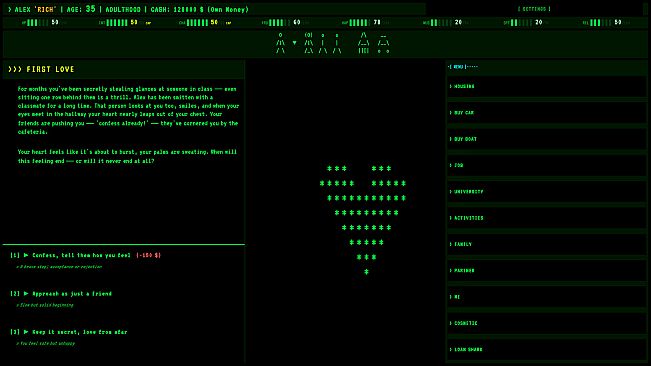
Task: Open the Buy Boat menu entry
Action: point(546,139)
